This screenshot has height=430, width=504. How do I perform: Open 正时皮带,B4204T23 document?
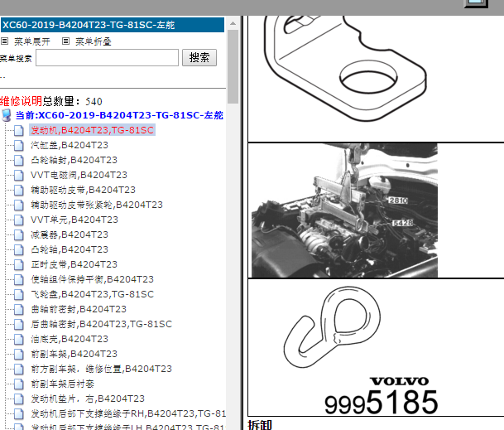pyautogui.click(x=74, y=264)
